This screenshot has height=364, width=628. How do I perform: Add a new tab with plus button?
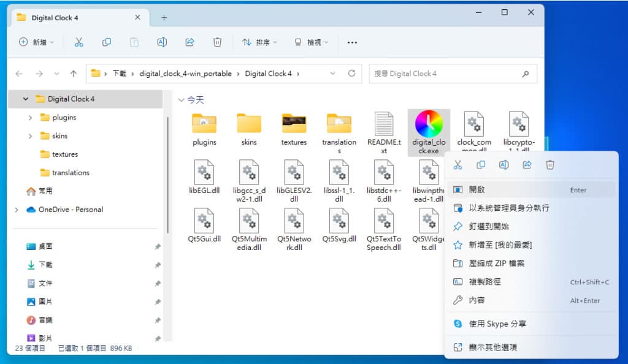(x=164, y=18)
